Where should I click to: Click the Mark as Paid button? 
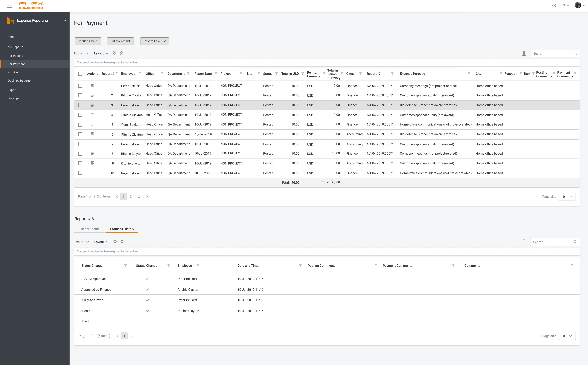88,41
